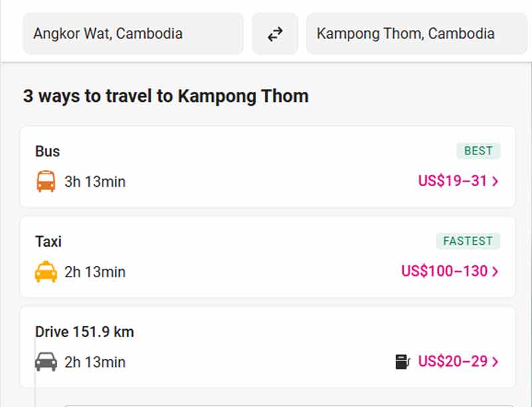Screen dimensions: 532x407
Task: Click the US$100–130 taxi price
Action: pos(444,271)
